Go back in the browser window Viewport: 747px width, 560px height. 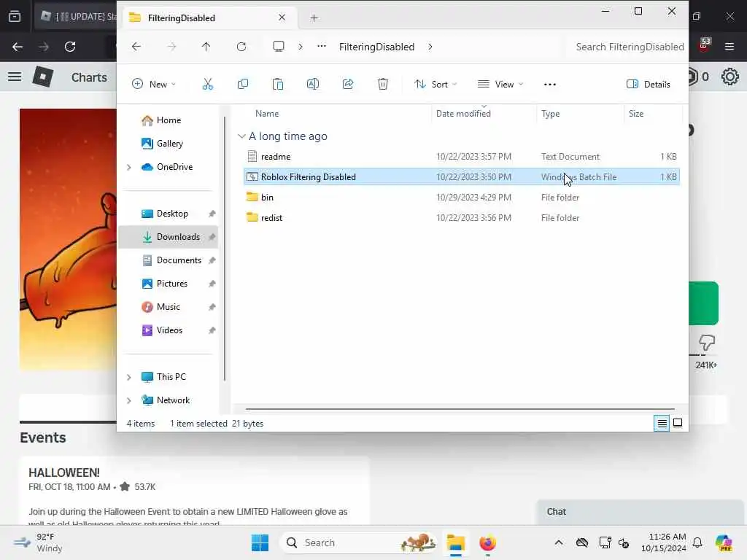click(x=18, y=47)
